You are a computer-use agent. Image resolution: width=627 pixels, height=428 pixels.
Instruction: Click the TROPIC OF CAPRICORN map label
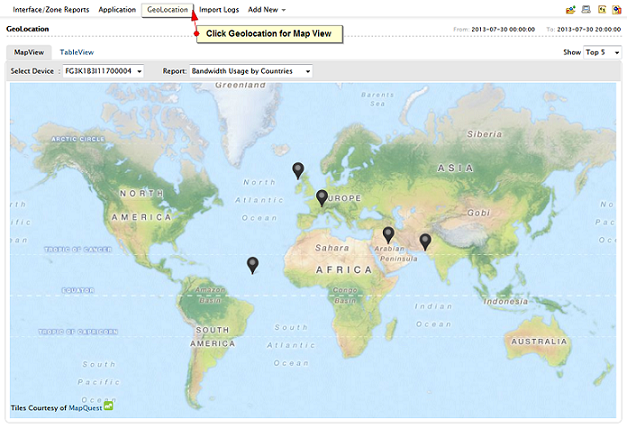click(78, 332)
